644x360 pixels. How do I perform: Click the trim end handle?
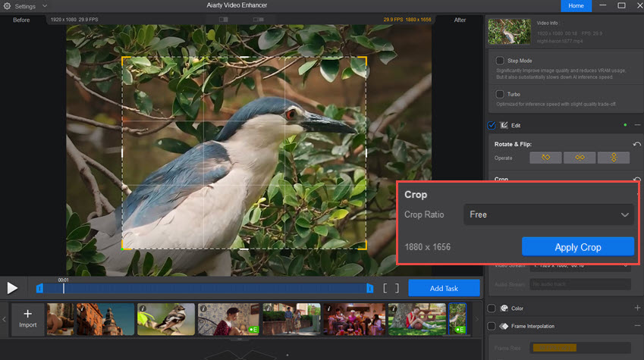tap(370, 288)
